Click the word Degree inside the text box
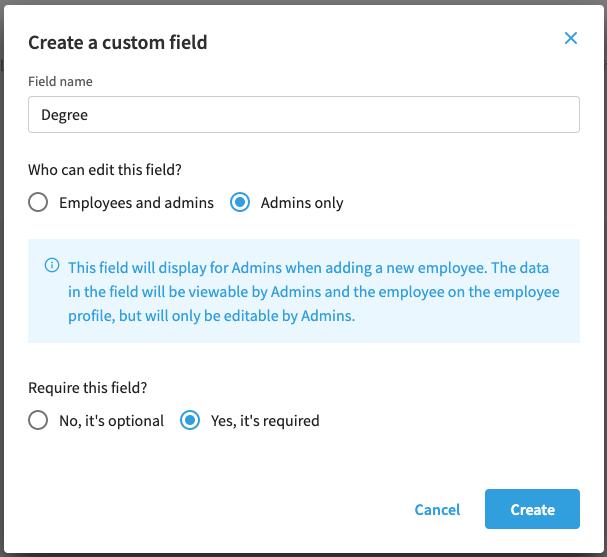The image size is (607, 557). click(x=64, y=115)
